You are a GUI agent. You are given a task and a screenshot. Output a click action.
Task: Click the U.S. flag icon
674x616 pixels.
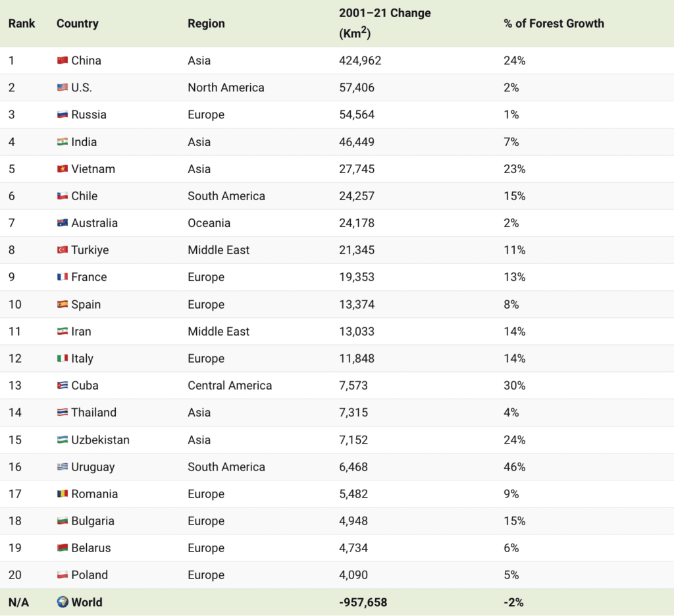pos(63,88)
